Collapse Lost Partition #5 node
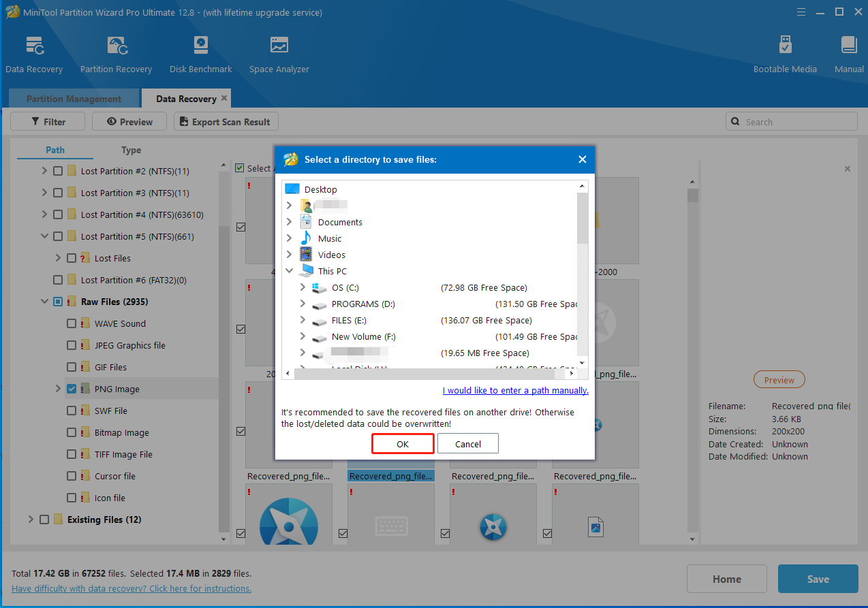 44,236
